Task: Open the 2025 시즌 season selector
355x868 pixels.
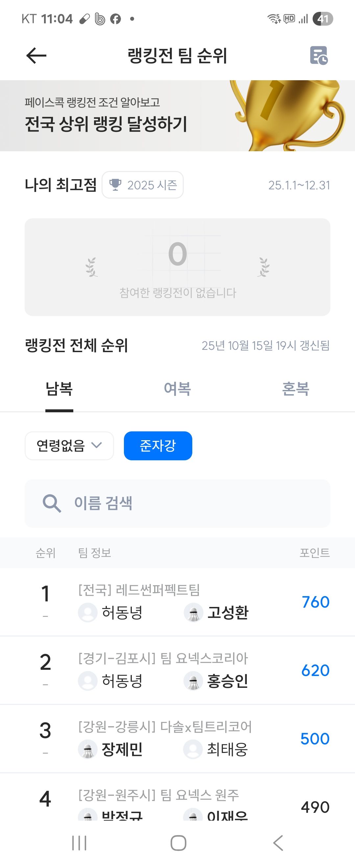Action: (143, 185)
